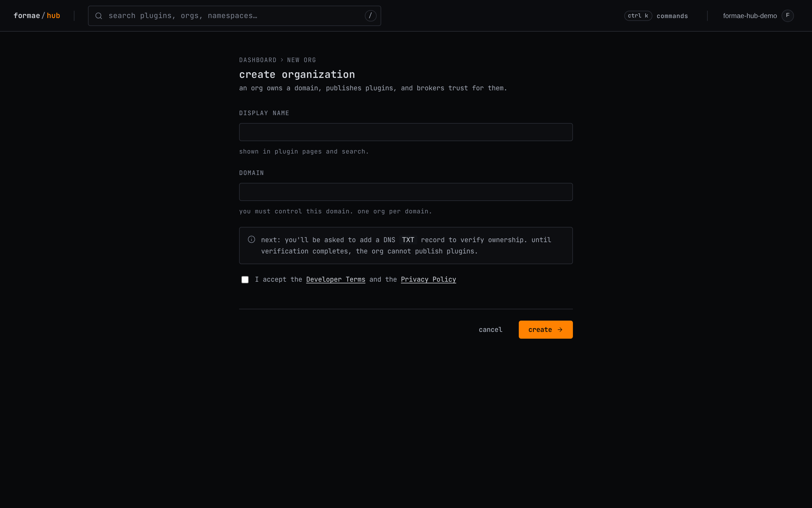The height and width of the screenshot is (508, 812).
Task: Click the 'create organization' heading
Action: 297,75
